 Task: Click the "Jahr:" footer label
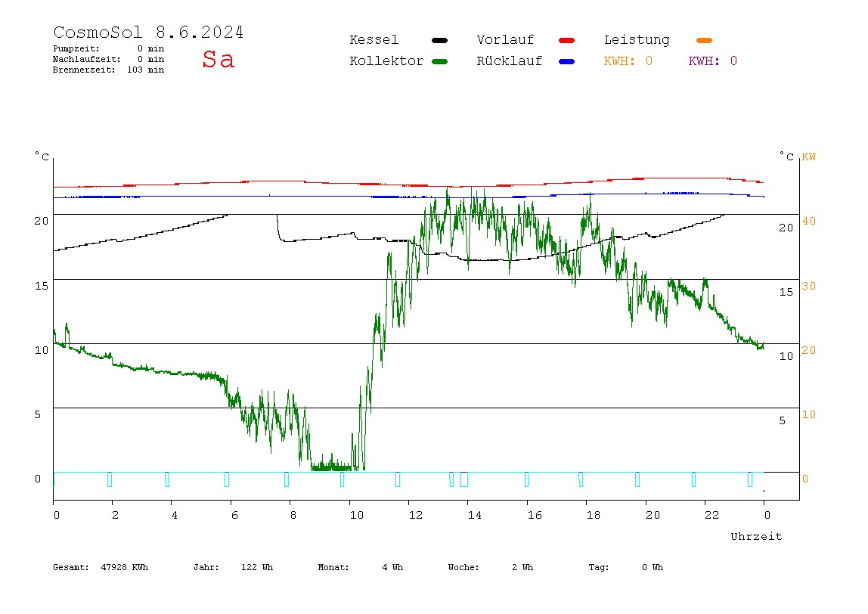coord(206,567)
